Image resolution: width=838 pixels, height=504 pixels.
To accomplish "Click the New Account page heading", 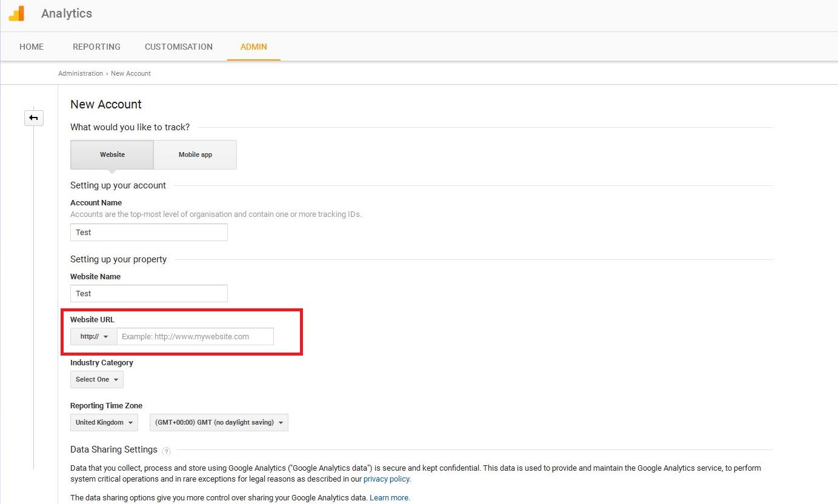I will 106,104.
